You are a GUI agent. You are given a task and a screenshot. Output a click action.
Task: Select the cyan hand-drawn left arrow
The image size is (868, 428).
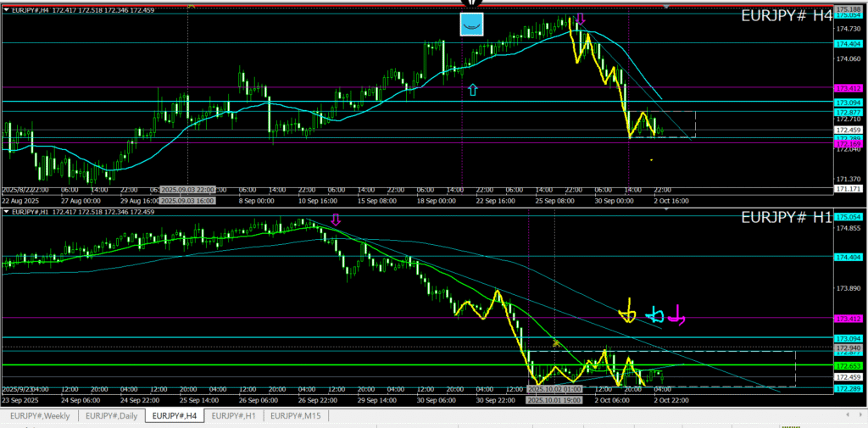(655, 315)
